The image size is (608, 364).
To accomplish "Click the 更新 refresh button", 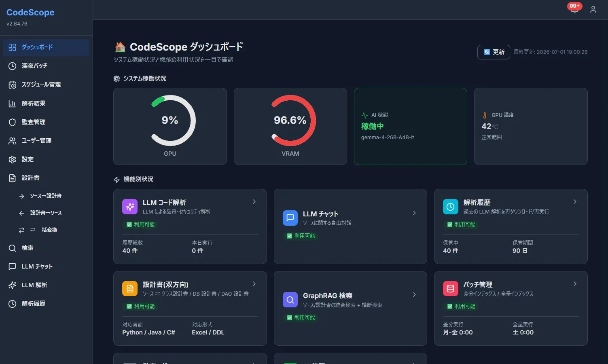I will coord(494,52).
